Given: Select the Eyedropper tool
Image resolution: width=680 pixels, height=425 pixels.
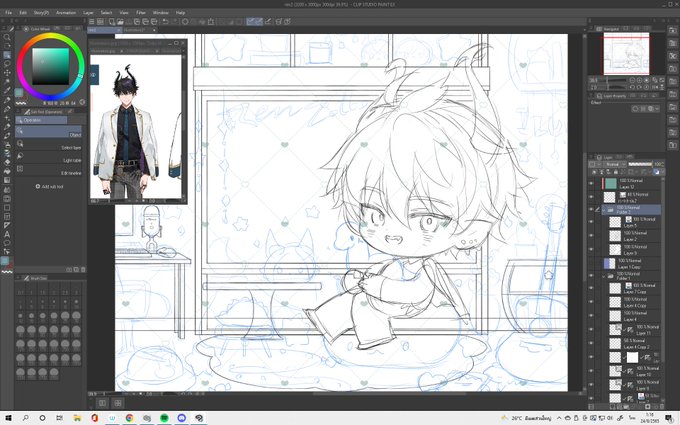Looking at the screenshot, I should pos(7,91).
